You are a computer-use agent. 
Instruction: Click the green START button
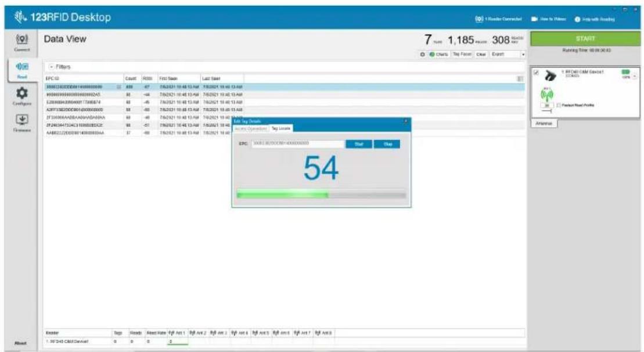pos(585,38)
